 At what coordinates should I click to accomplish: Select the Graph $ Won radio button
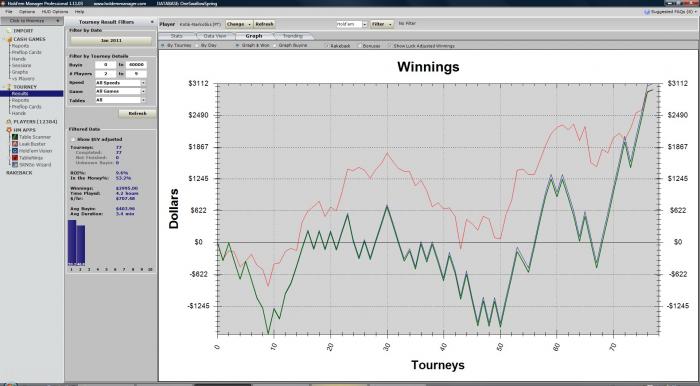[238, 46]
